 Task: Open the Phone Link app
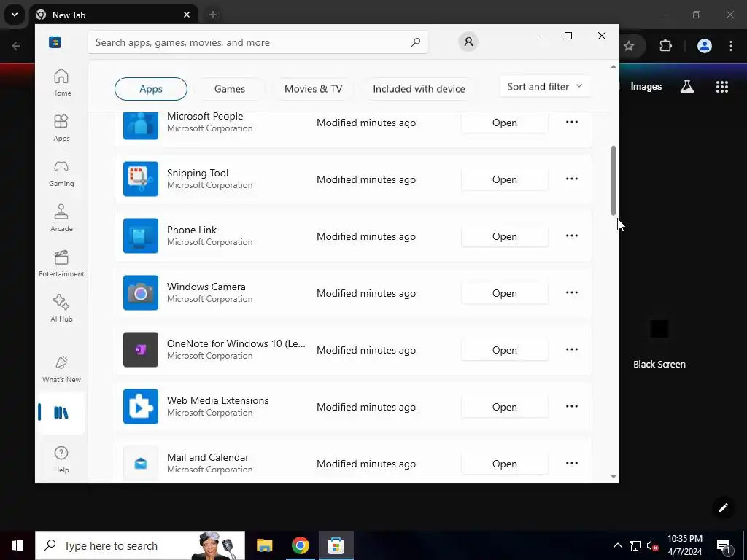[505, 236]
